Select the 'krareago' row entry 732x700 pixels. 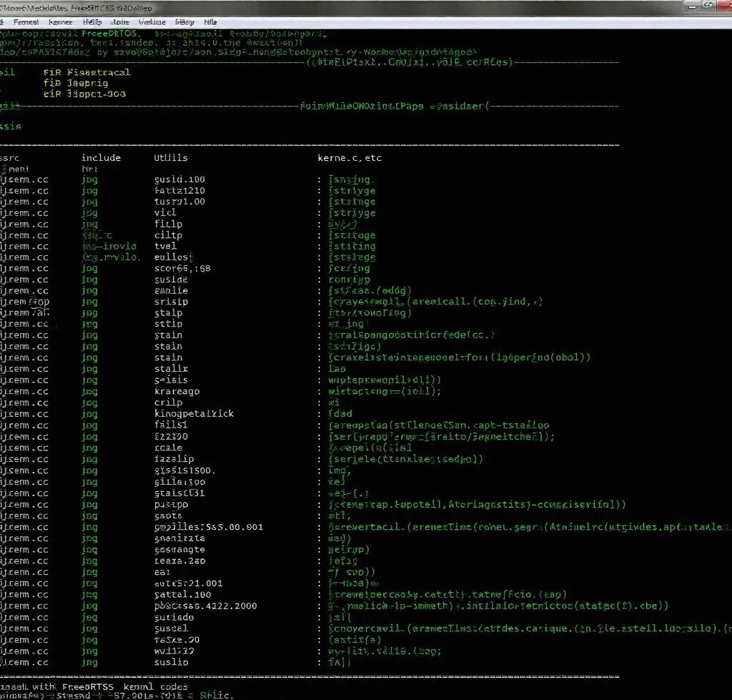(x=177, y=391)
